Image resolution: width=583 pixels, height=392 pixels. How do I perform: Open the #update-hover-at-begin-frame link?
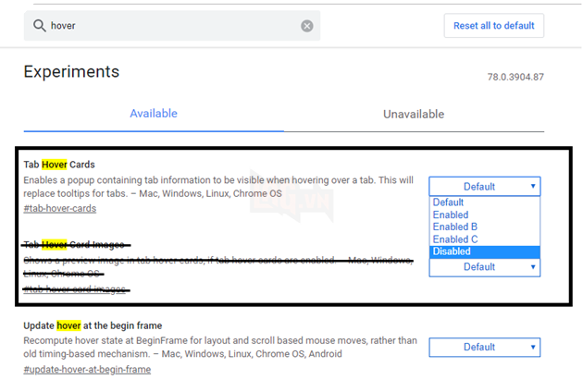point(87,369)
